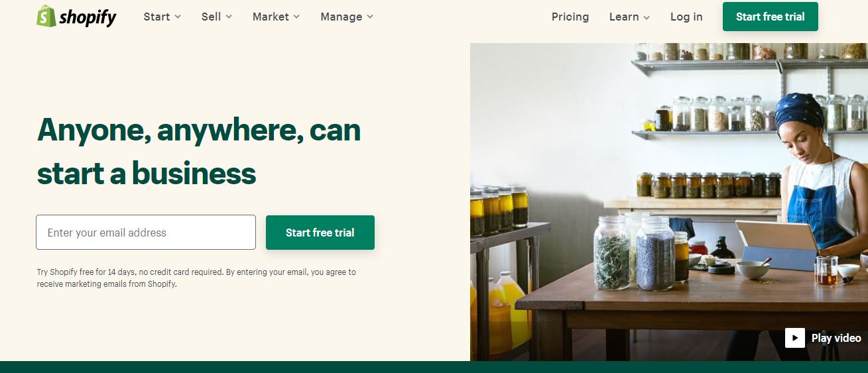Open the Market menu item

[277, 17]
